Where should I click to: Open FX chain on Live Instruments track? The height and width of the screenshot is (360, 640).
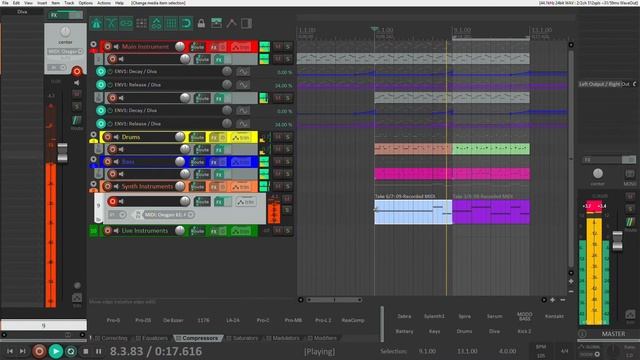[x=213, y=231]
